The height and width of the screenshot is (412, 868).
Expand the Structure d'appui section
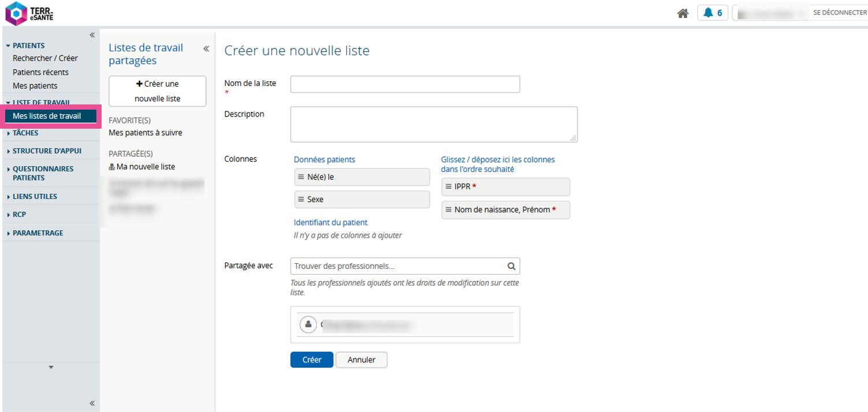(x=46, y=151)
